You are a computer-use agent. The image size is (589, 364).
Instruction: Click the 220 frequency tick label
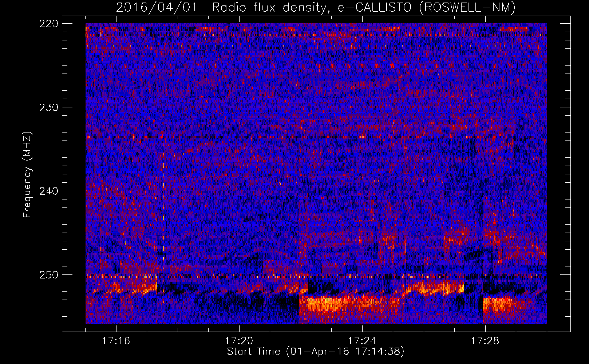pos(48,24)
